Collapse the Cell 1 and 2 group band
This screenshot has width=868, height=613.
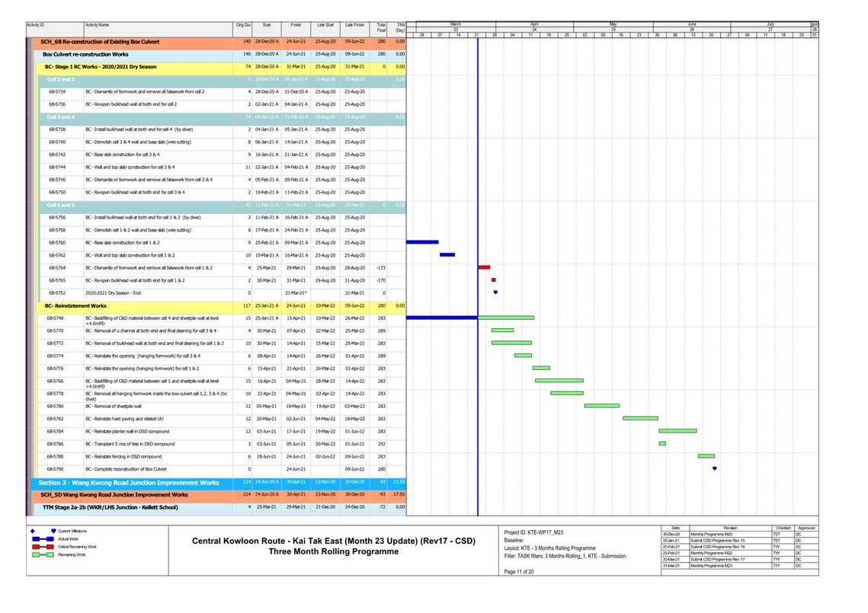click(61, 205)
